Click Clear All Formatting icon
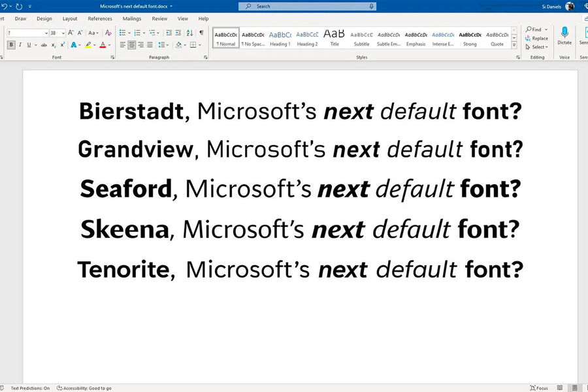Image resolution: width=588 pixels, height=392 pixels. (x=108, y=33)
